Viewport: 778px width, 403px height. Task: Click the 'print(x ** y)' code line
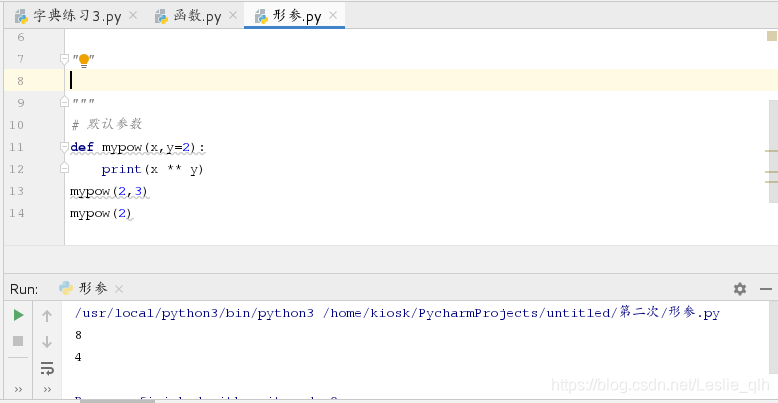[152, 169]
